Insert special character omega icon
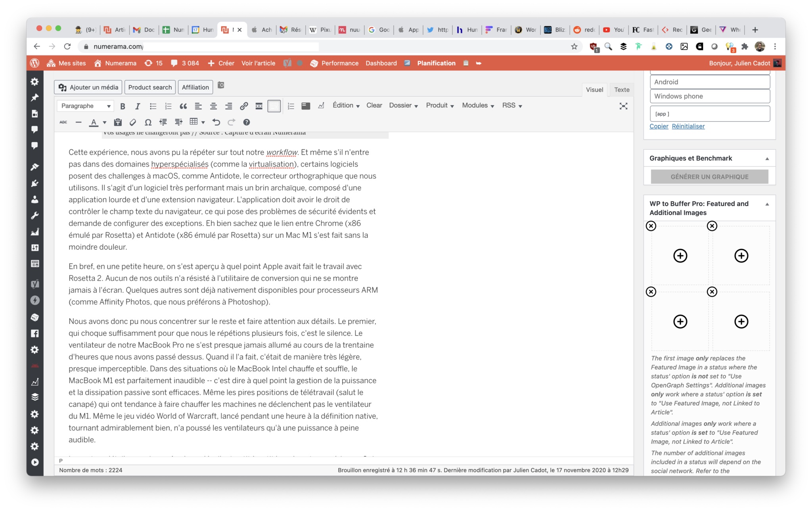The height and width of the screenshot is (511, 812). point(148,122)
